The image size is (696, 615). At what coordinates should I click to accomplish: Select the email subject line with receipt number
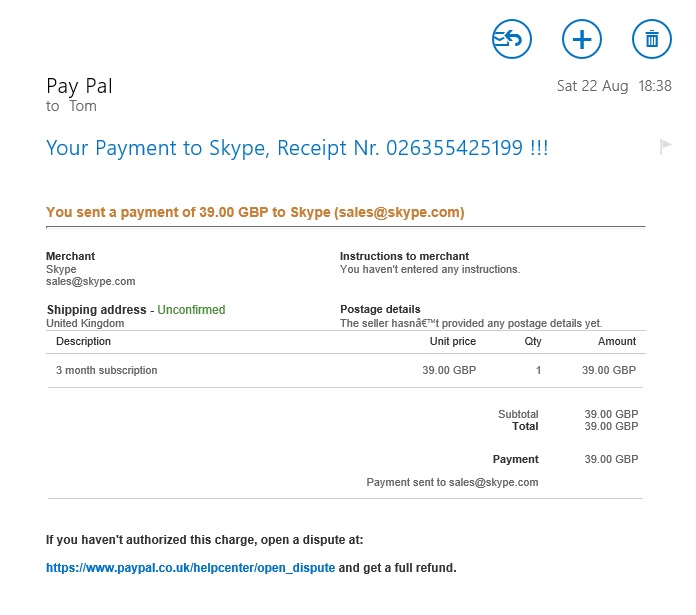(x=297, y=148)
